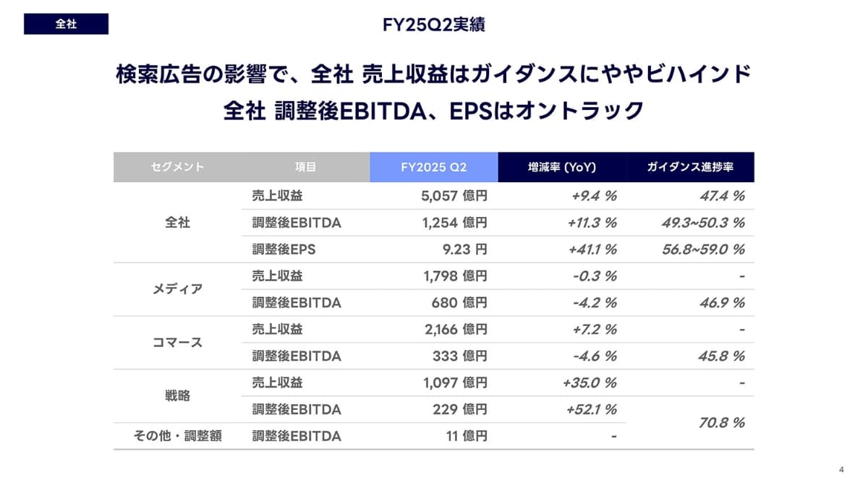Click the +41.1 % YoY value
This screenshot has height=488, width=868.
(592, 249)
